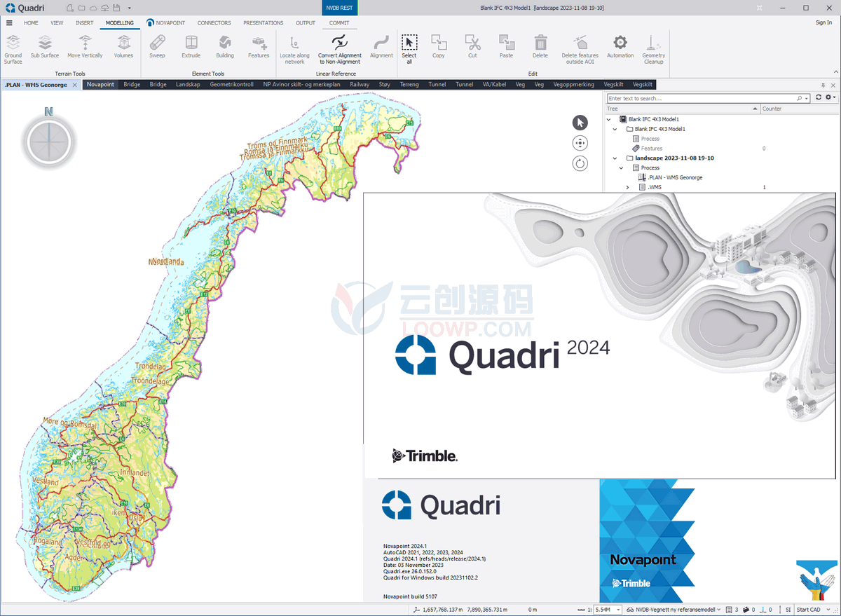Select the Railway toolbar tab

360,85
